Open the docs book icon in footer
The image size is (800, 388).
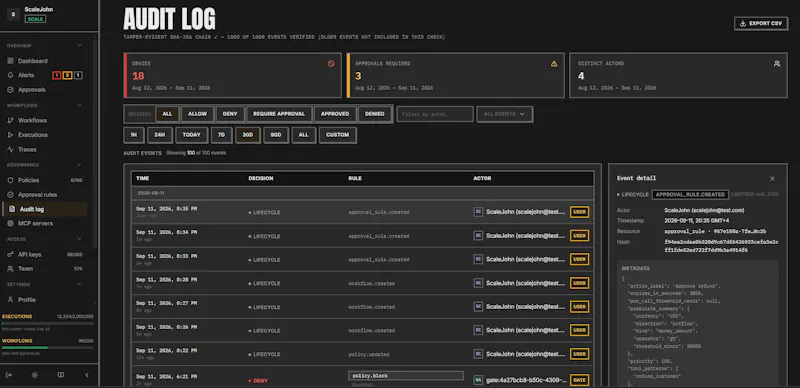coord(61,375)
